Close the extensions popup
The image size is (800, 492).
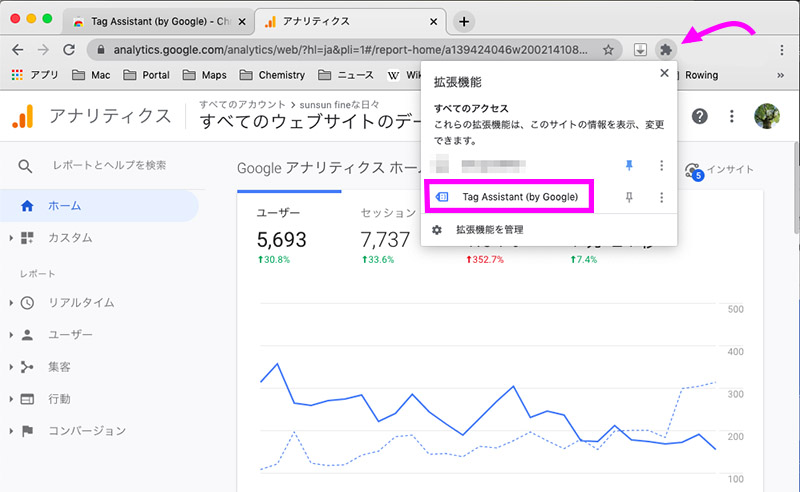click(664, 73)
